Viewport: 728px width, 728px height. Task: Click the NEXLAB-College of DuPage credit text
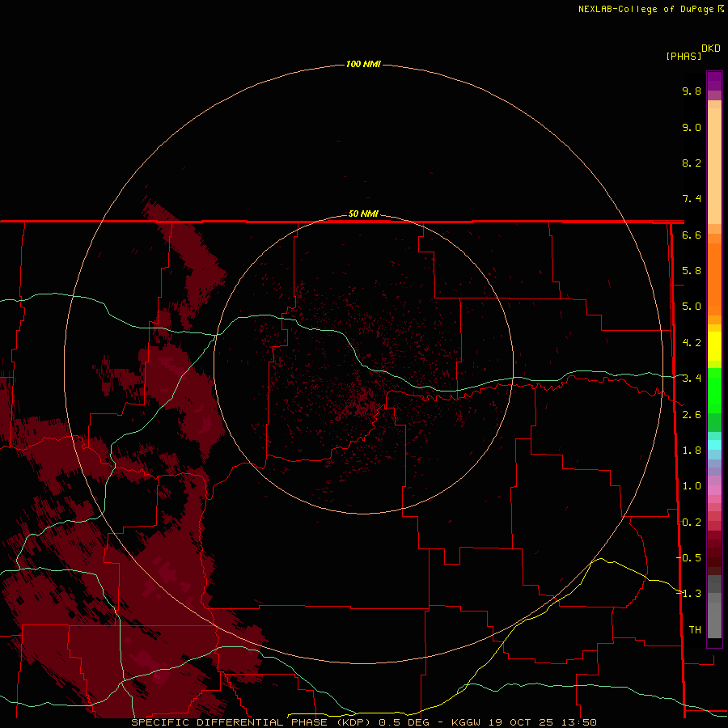pos(645,9)
